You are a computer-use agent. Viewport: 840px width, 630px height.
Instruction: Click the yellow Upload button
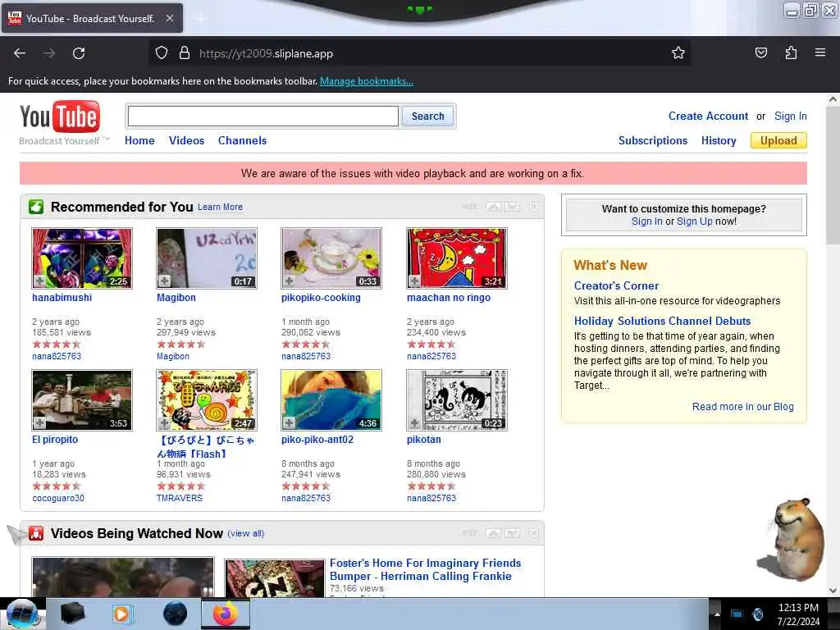(778, 140)
